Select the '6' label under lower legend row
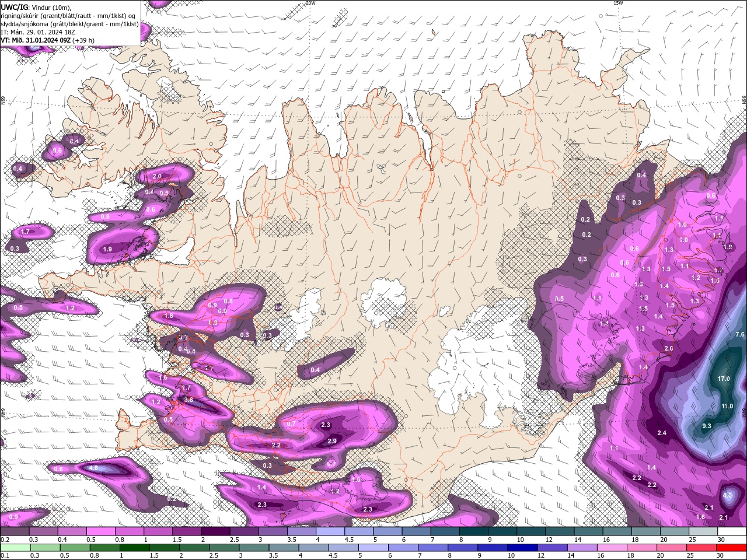The height and width of the screenshot is (560, 747). pos(390,555)
